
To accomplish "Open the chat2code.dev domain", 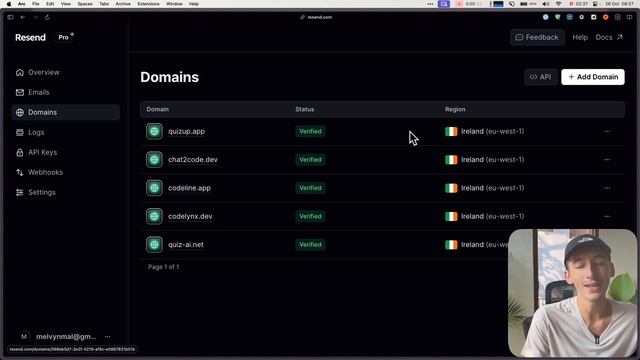I will (193, 160).
